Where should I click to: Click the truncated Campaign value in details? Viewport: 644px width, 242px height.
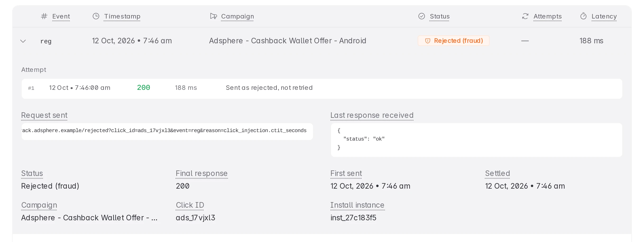pyautogui.click(x=89, y=218)
